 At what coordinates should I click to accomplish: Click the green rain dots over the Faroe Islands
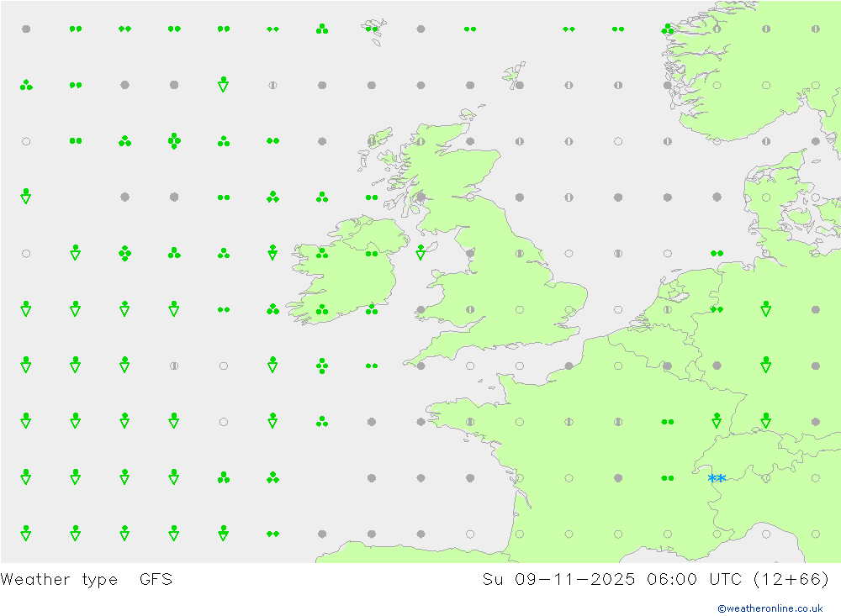coord(371,29)
